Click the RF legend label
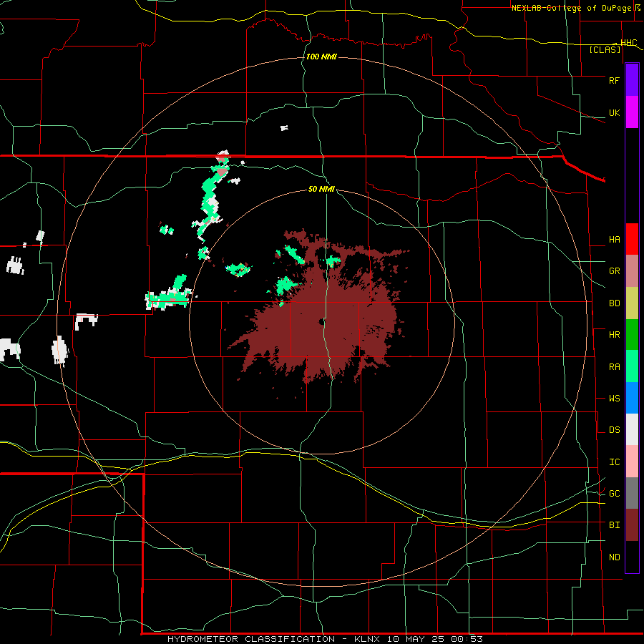644x644 pixels. click(614, 80)
